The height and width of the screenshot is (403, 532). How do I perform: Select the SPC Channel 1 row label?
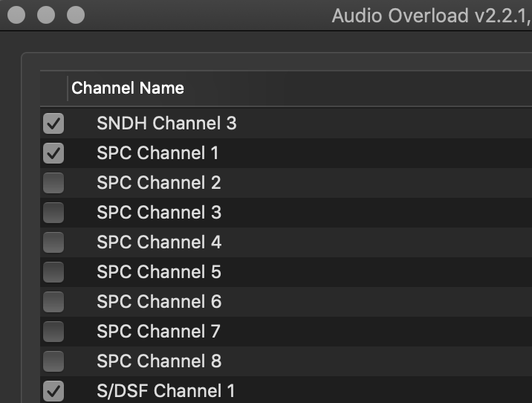158,153
